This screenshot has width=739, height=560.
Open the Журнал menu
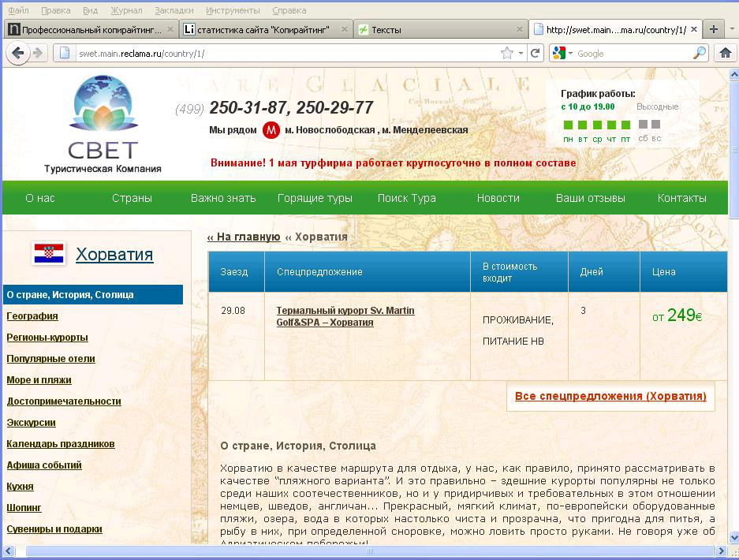pos(126,10)
